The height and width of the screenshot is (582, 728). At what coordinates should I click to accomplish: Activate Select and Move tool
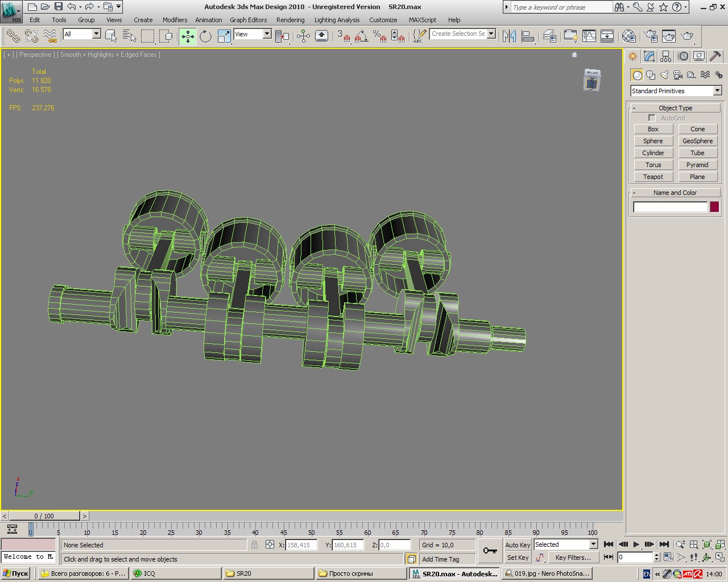click(x=188, y=36)
